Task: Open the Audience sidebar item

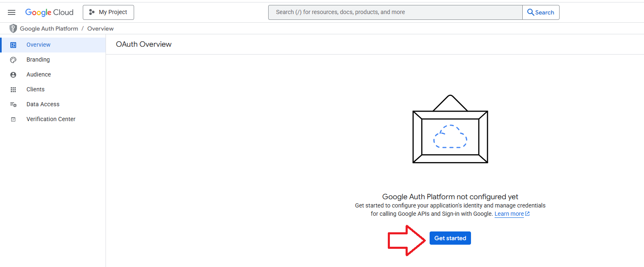Action: 53,74
